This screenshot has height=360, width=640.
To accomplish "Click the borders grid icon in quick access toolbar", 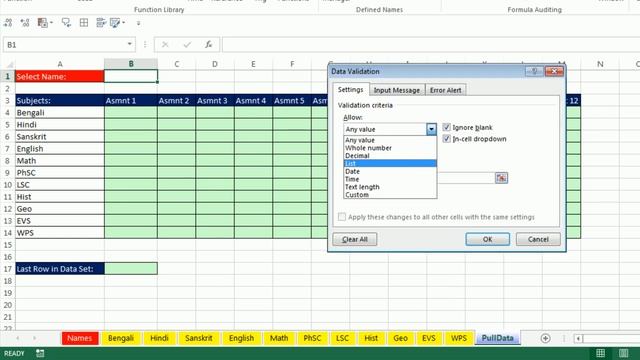I will tap(84, 23).
